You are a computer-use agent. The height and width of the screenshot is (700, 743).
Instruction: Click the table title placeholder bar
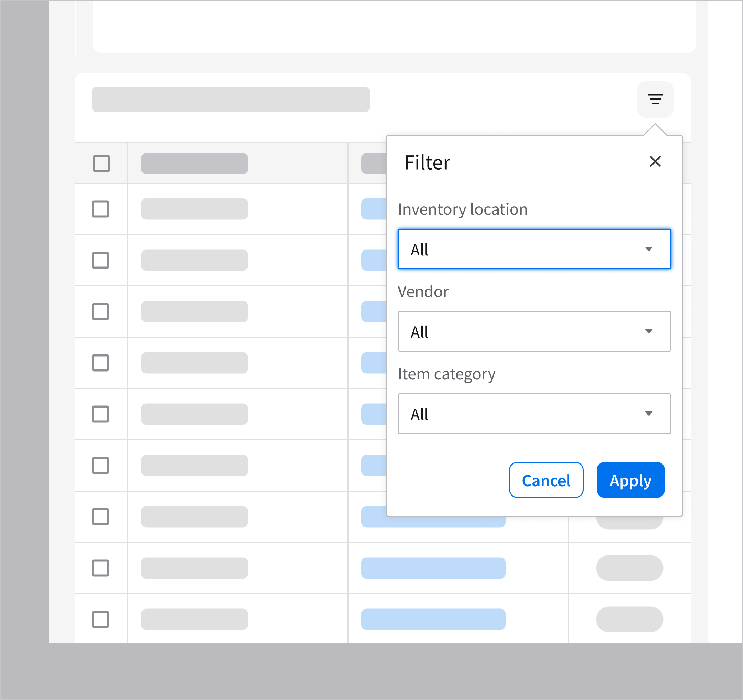(231, 99)
